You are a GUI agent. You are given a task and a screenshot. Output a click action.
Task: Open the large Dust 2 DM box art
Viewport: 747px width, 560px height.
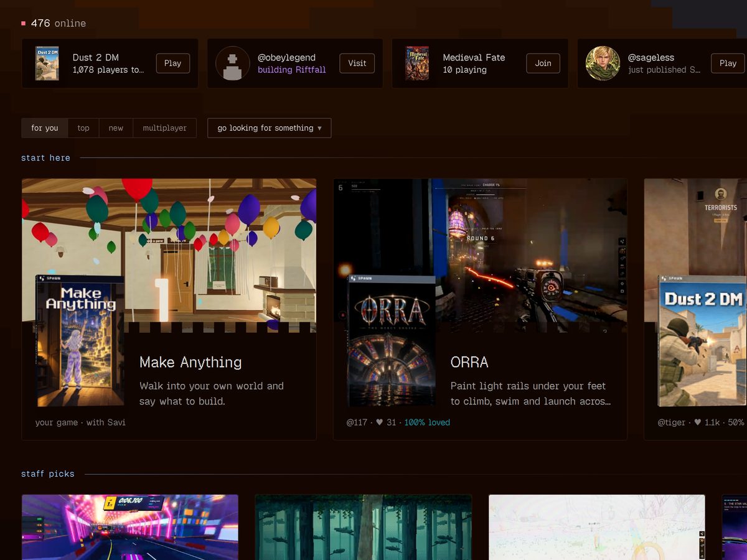(x=702, y=341)
